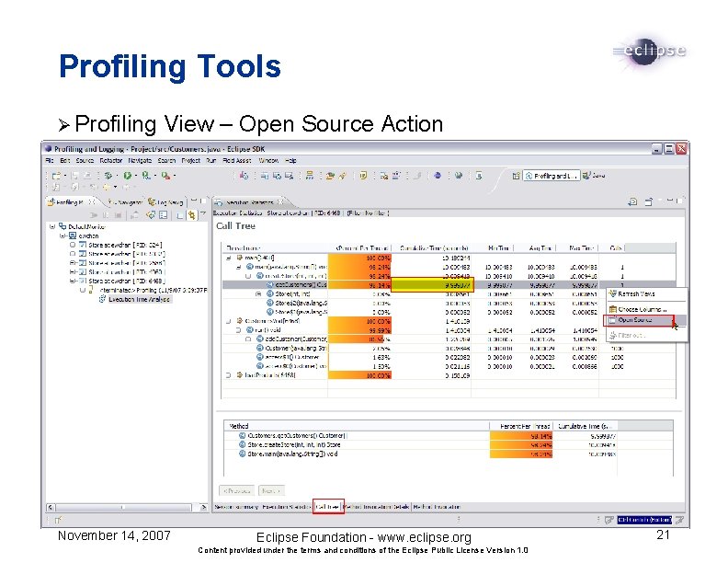The width and height of the screenshot is (728, 563).
Task: Switch to Method Invocation Details bottom tab
Action: tap(378, 507)
